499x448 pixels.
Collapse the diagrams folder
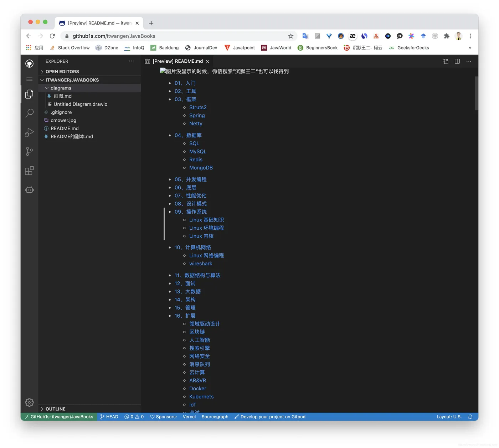point(89,88)
